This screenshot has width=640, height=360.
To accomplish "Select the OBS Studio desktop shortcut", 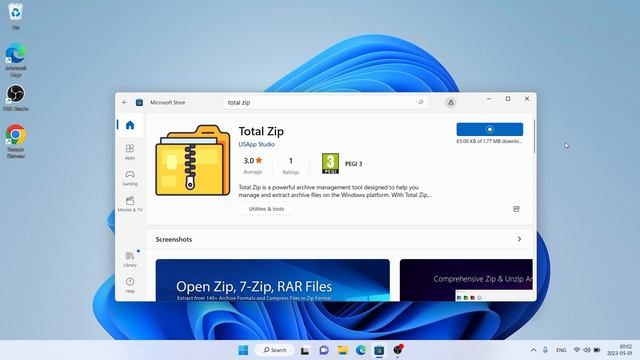I will [16, 98].
